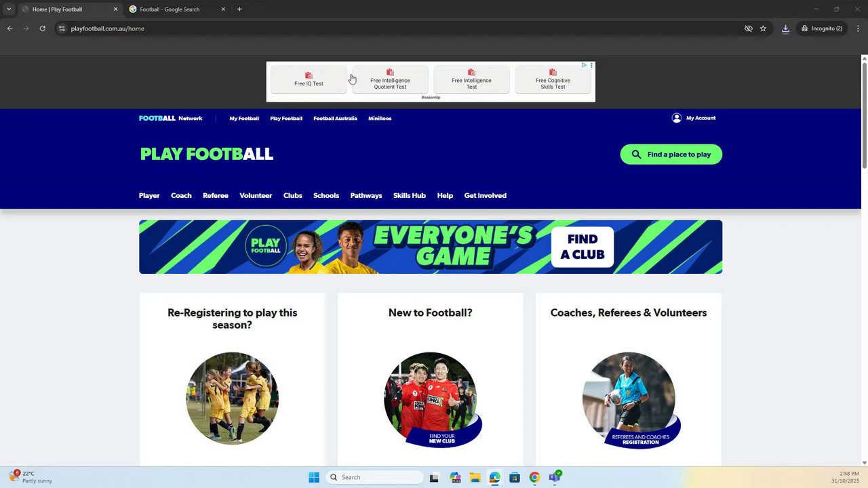The height and width of the screenshot is (488, 868).
Task: Click Find a place to play button
Action: pos(671,155)
